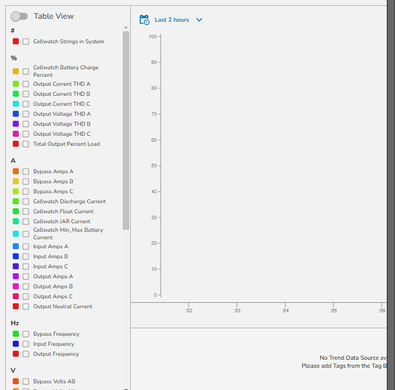395x390 pixels.
Task: Select the Bypass Frequency tag label
Action: (56, 334)
